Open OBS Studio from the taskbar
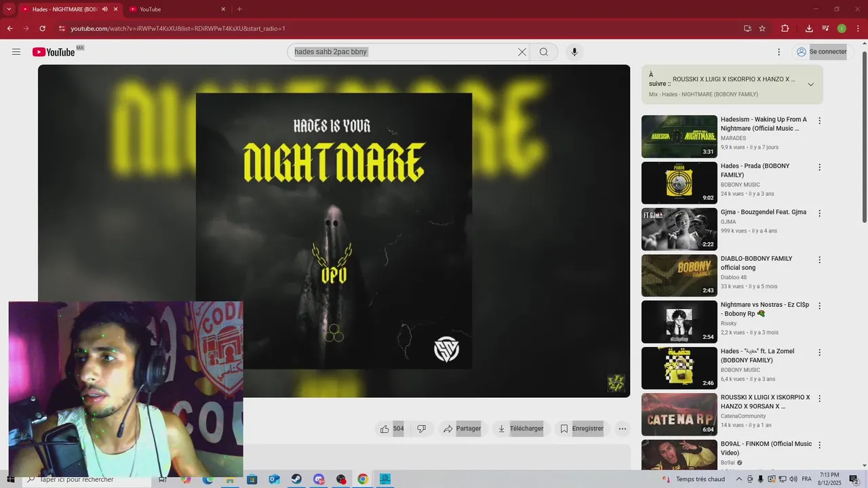The image size is (868, 488). [x=341, y=479]
